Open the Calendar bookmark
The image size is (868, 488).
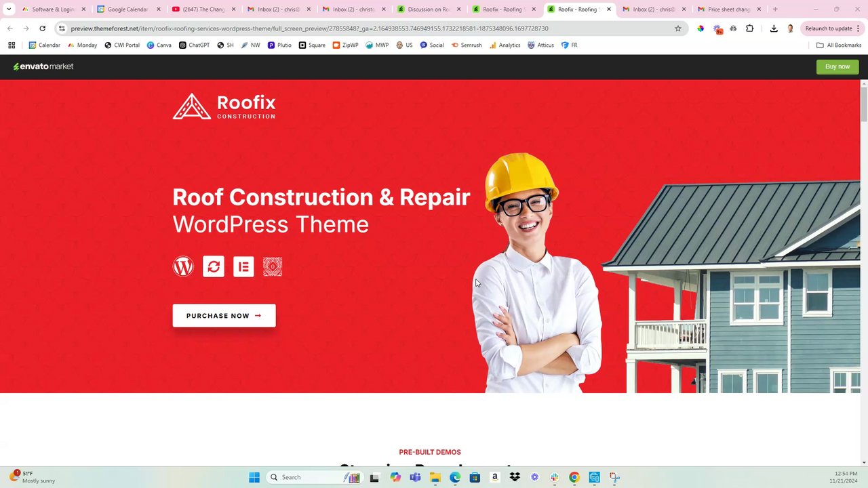point(44,45)
